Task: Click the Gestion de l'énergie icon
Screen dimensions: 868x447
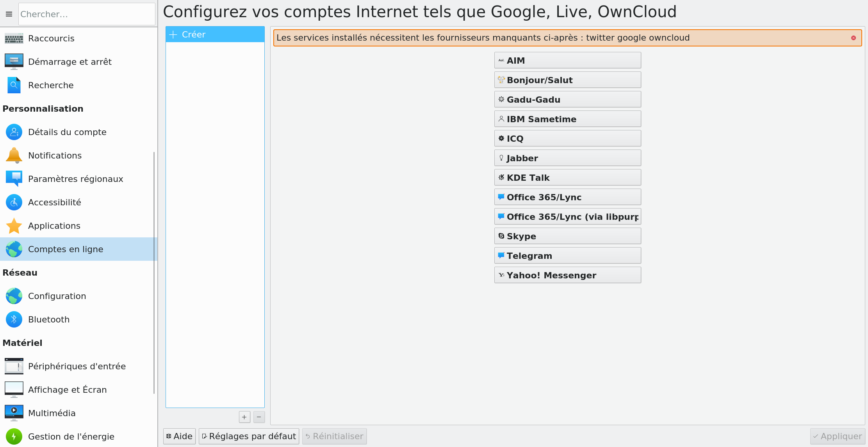Action: coord(14,436)
